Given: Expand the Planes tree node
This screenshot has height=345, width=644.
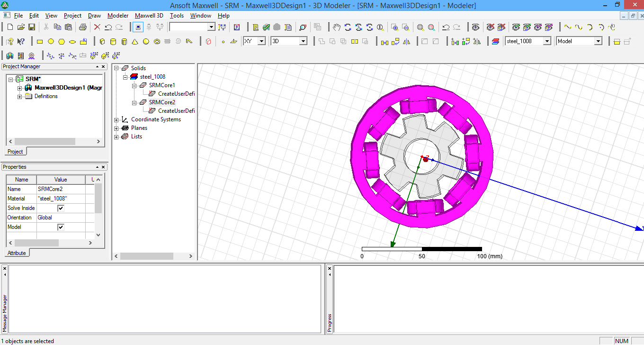Looking at the screenshot, I should point(116,127).
